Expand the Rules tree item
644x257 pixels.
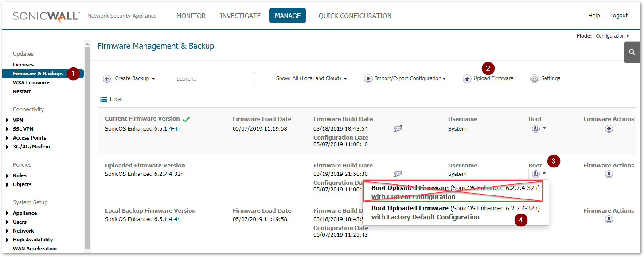coord(8,175)
